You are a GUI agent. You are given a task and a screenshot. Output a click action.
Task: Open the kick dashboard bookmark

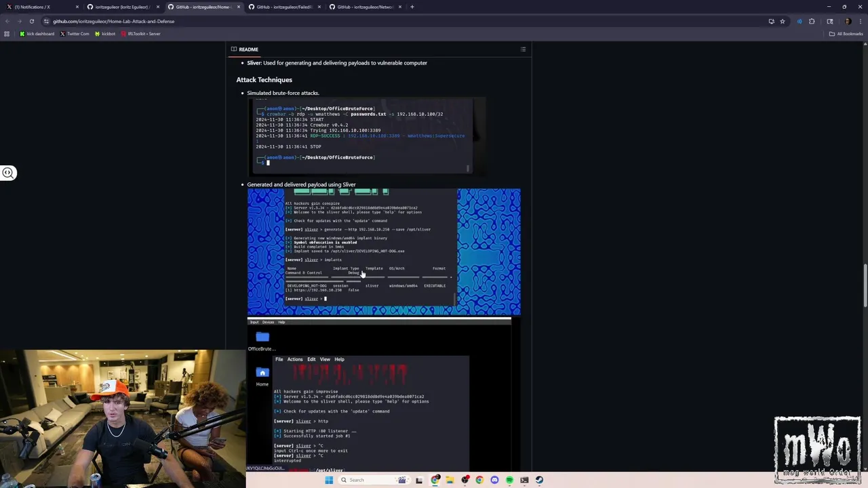(x=37, y=33)
